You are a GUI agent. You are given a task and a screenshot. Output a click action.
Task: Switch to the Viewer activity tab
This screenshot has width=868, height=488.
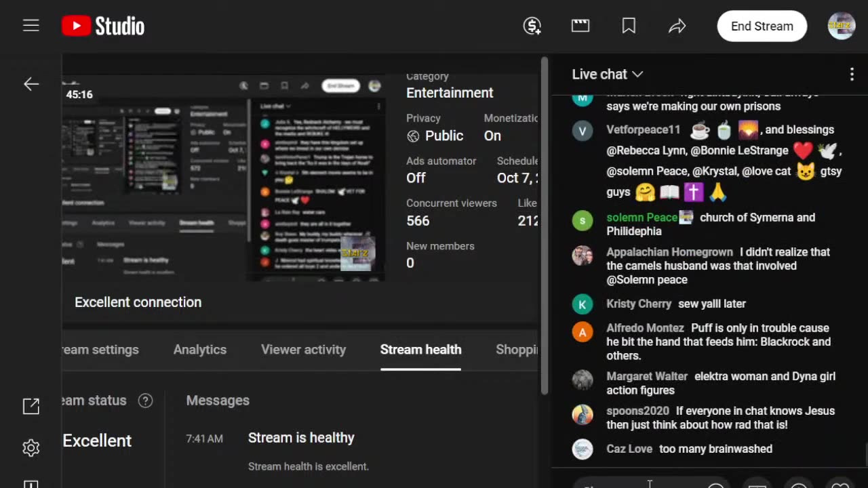(303, 350)
